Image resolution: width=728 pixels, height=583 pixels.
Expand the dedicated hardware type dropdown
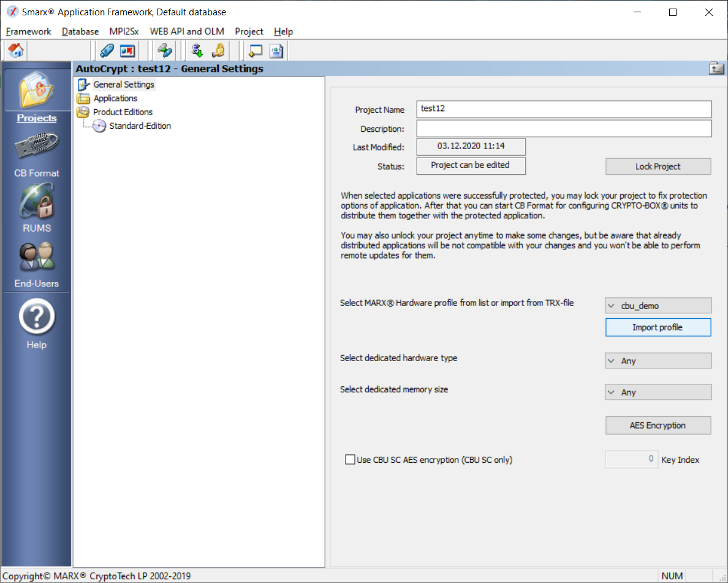pyautogui.click(x=658, y=361)
